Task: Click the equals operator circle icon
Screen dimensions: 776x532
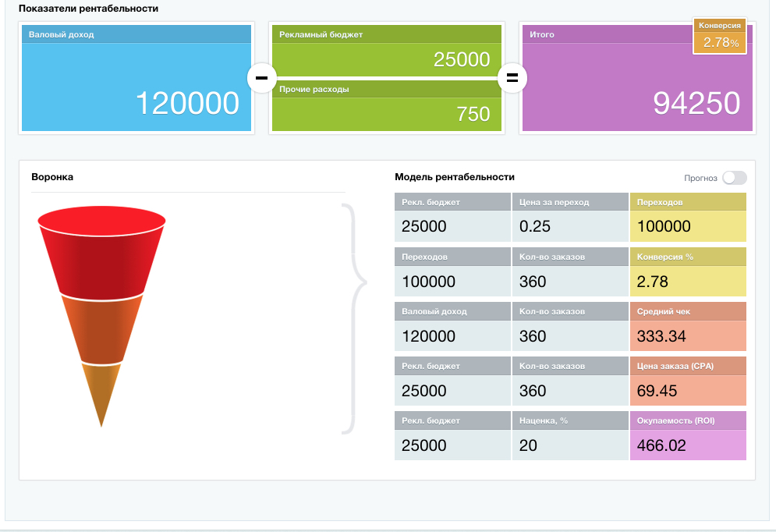Action: [512, 78]
